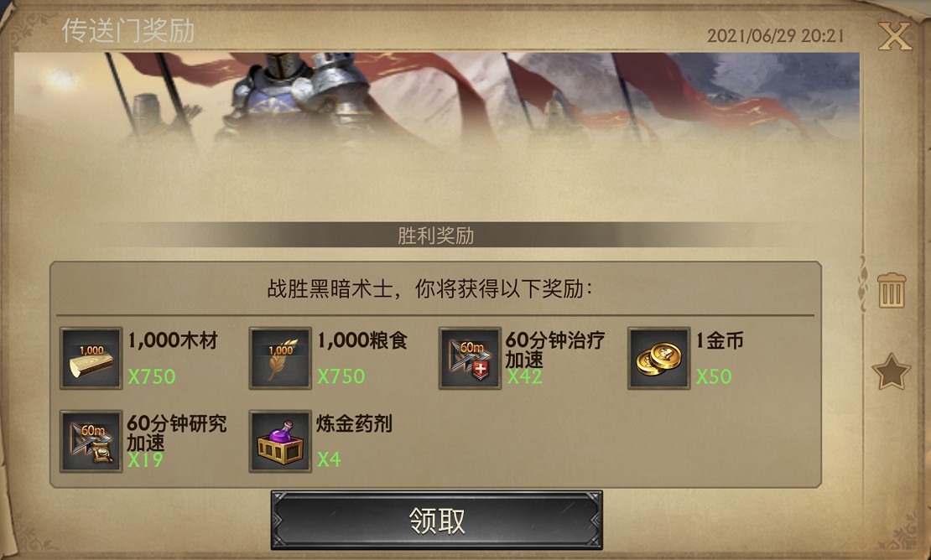Click the mail timestamp 2021/06/29 20:21
Viewport: 931px width, 560px height.
[x=776, y=35]
